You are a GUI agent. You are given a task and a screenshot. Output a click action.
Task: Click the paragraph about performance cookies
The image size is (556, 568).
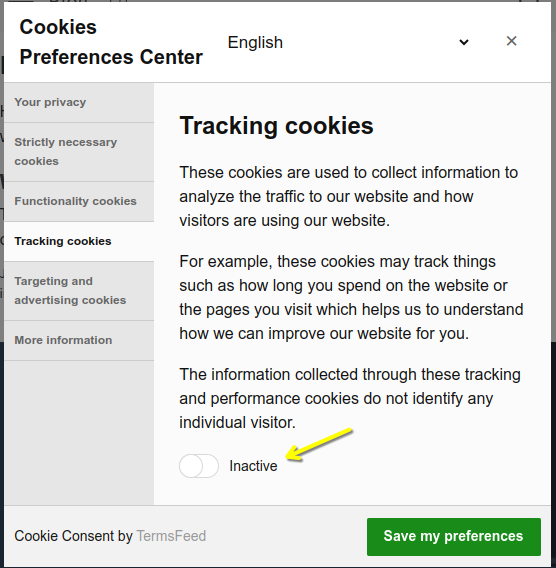click(350, 398)
